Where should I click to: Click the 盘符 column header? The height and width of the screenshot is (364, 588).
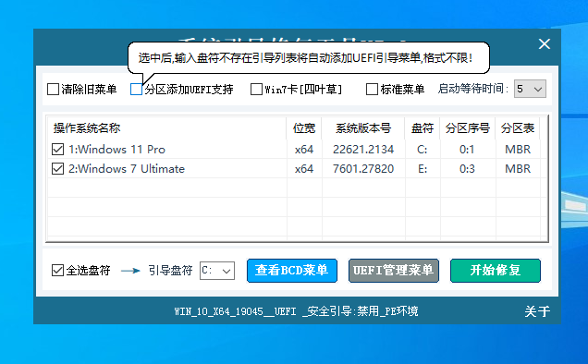(423, 128)
